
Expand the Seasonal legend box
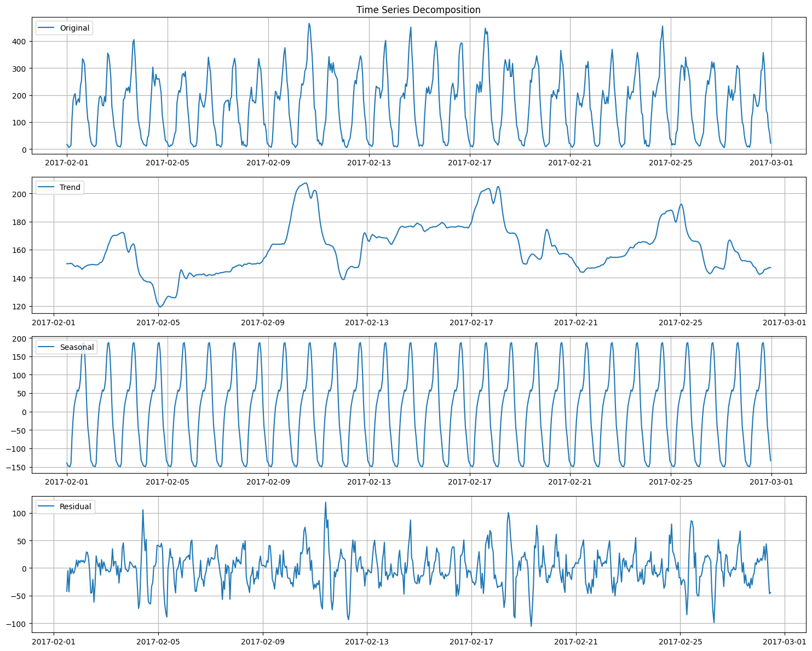[66, 347]
